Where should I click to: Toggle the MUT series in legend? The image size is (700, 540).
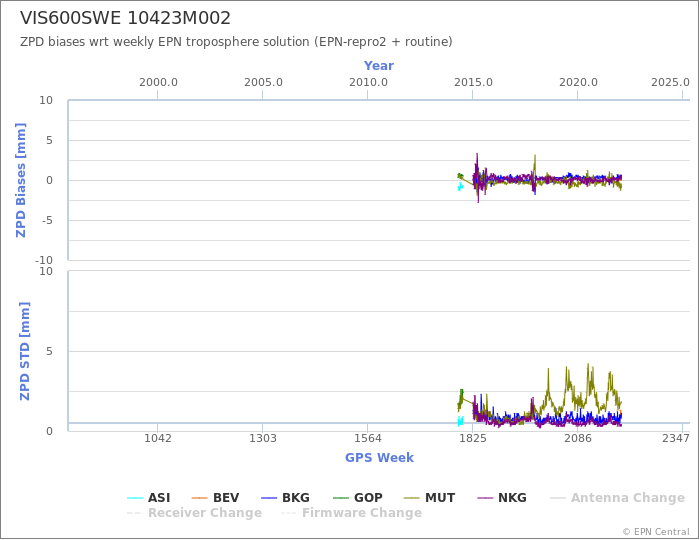coord(429,498)
